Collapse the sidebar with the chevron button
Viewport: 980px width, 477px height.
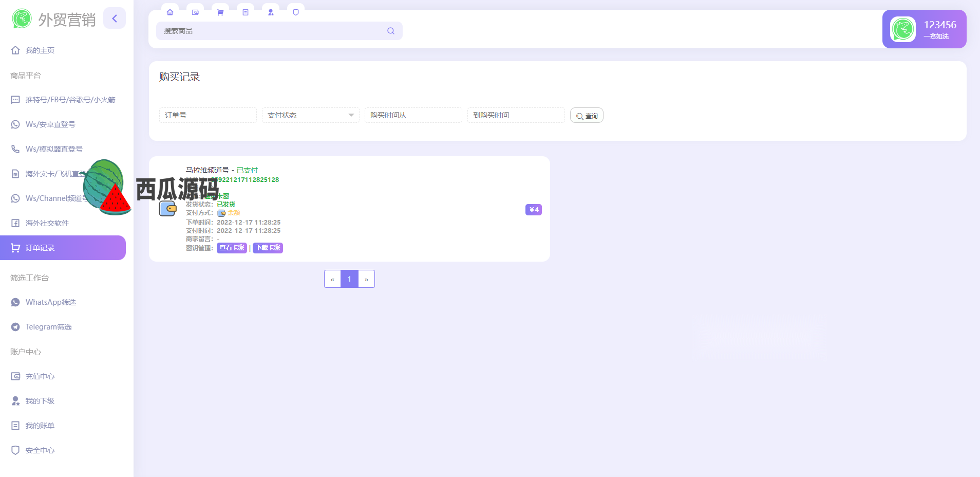(x=115, y=19)
